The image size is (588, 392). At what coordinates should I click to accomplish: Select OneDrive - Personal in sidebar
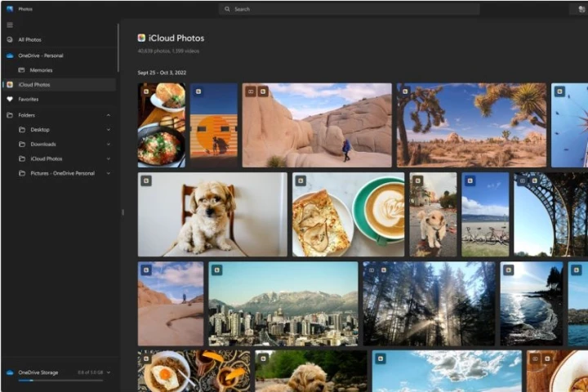(x=40, y=56)
